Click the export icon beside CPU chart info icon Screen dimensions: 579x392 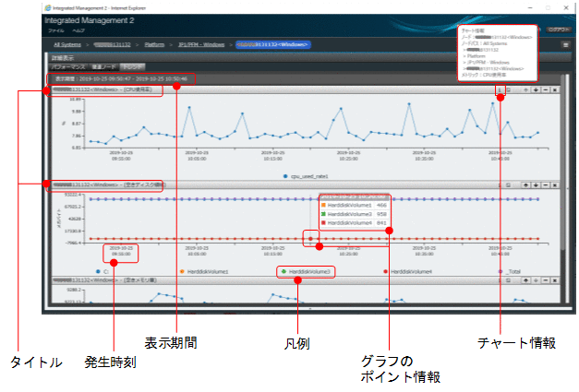(509, 90)
